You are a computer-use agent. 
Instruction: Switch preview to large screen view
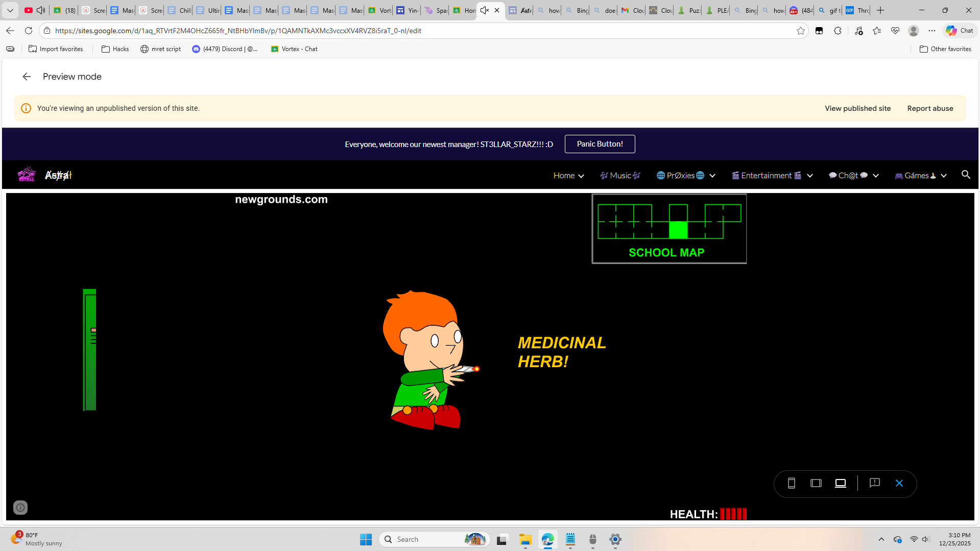(841, 483)
